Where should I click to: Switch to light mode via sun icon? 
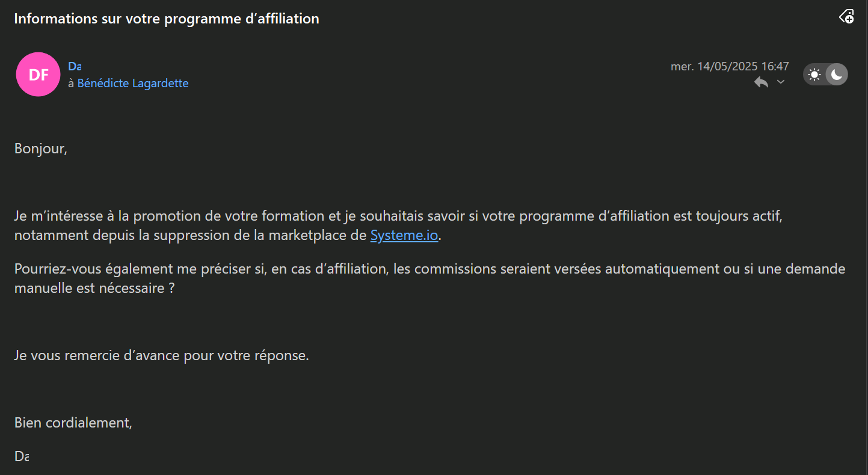814,75
